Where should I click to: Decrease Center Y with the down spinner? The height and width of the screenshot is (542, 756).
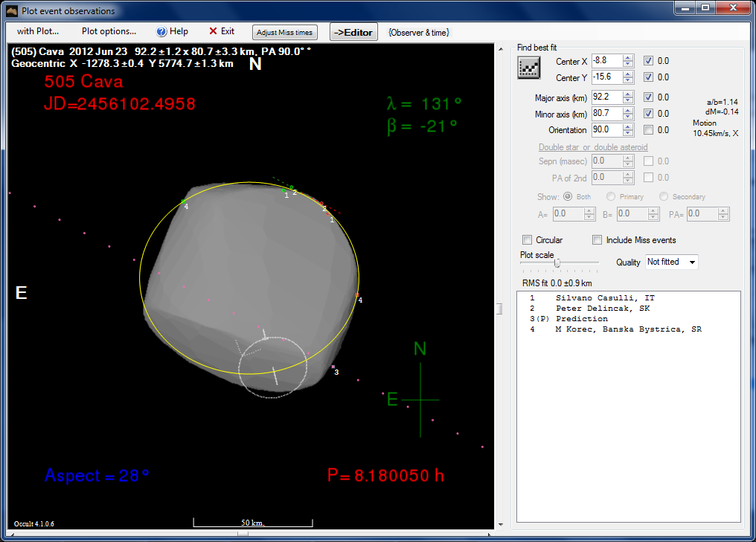[x=628, y=80]
